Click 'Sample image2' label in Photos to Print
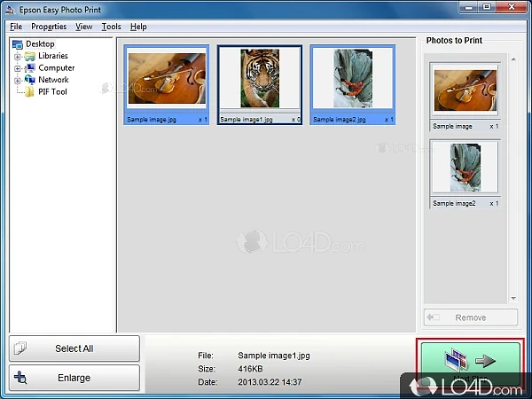 coord(454,203)
